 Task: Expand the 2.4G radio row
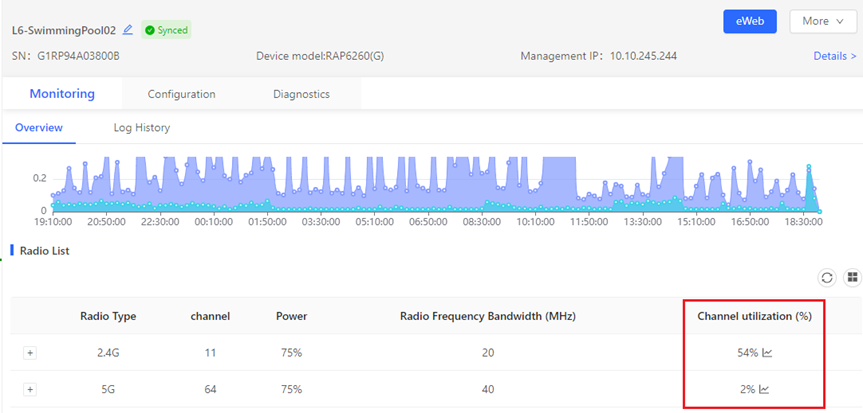coord(30,353)
